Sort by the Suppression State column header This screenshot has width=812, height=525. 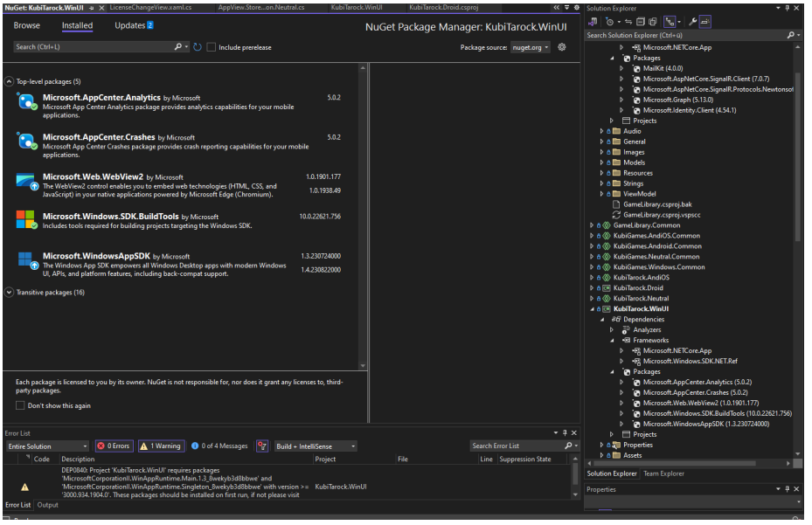[525, 459]
